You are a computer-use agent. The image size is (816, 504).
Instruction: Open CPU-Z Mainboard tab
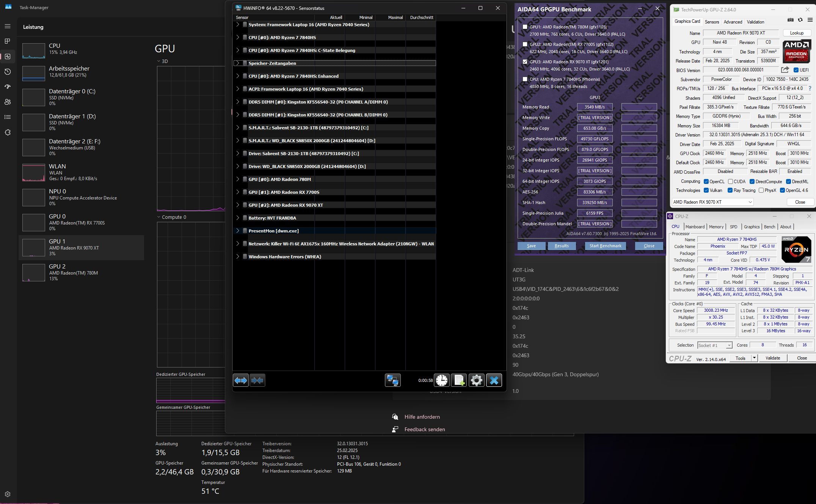695,227
